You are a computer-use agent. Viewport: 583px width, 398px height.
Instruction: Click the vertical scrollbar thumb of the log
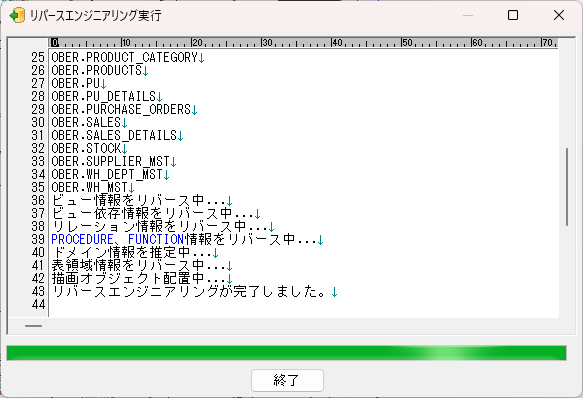(x=567, y=187)
